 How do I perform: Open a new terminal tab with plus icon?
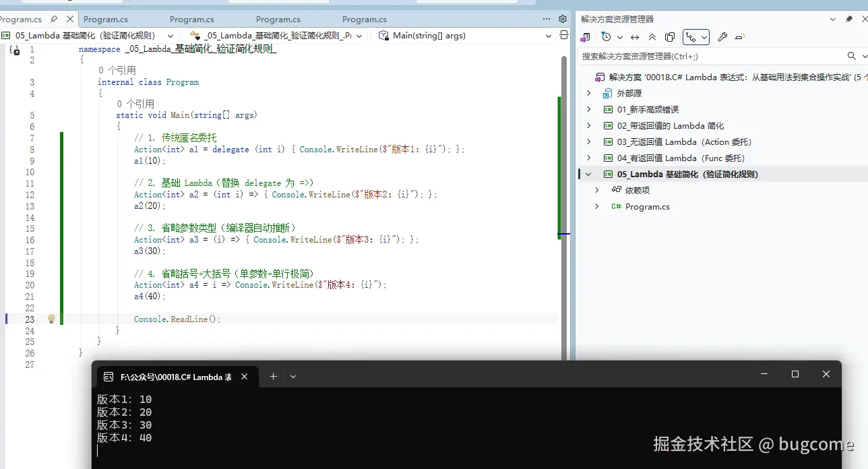pyautogui.click(x=273, y=377)
